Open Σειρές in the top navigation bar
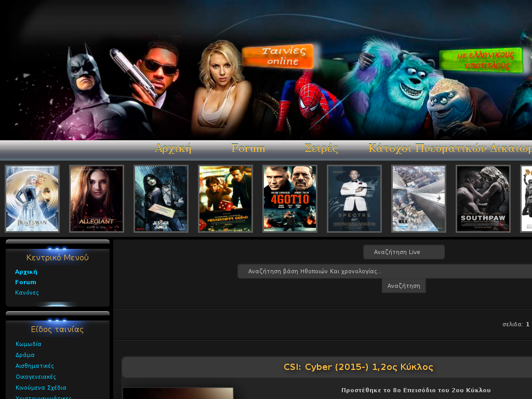This screenshot has width=532, height=399. (x=321, y=148)
